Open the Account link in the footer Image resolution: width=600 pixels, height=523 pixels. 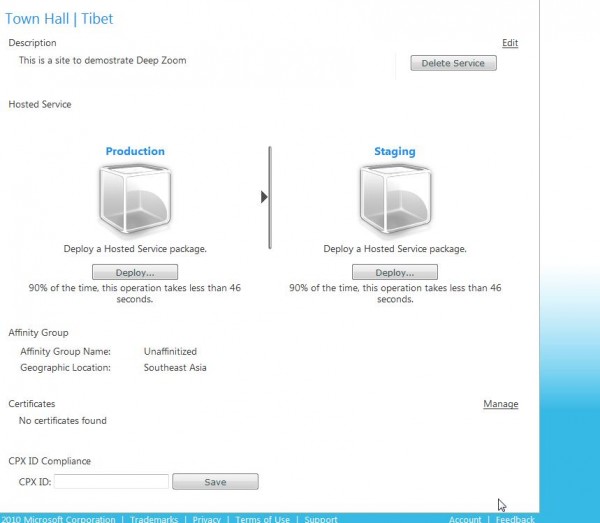(x=465, y=519)
